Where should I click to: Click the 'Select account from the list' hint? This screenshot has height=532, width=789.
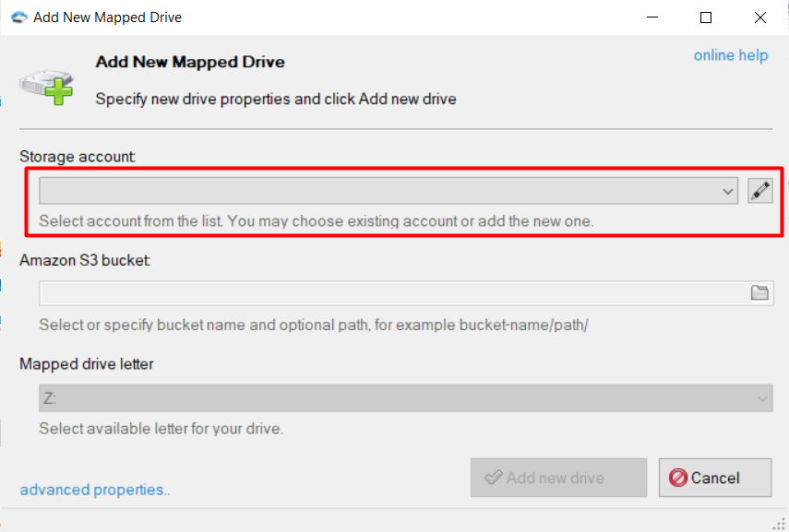[x=317, y=220]
